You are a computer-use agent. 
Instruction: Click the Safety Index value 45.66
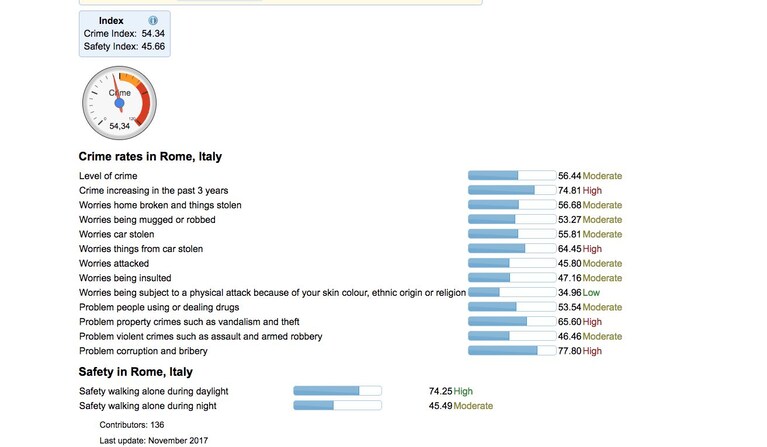click(153, 46)
